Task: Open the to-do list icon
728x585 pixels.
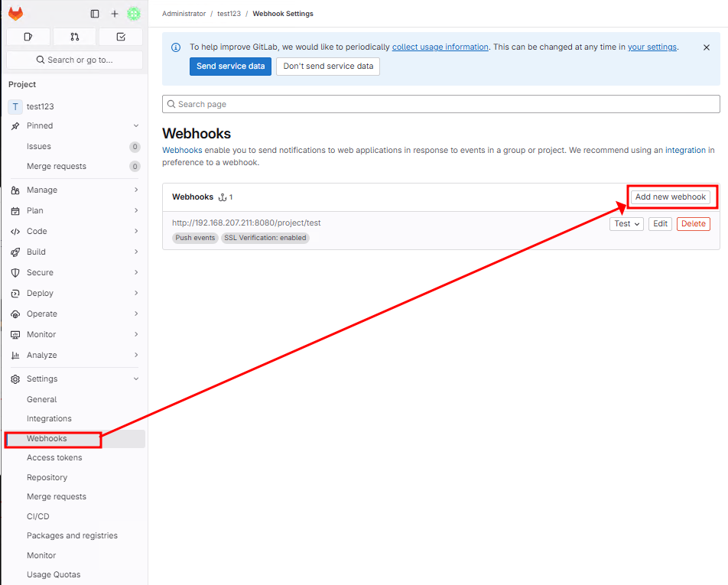Action: pyautogui.click(x=121, y=37)
